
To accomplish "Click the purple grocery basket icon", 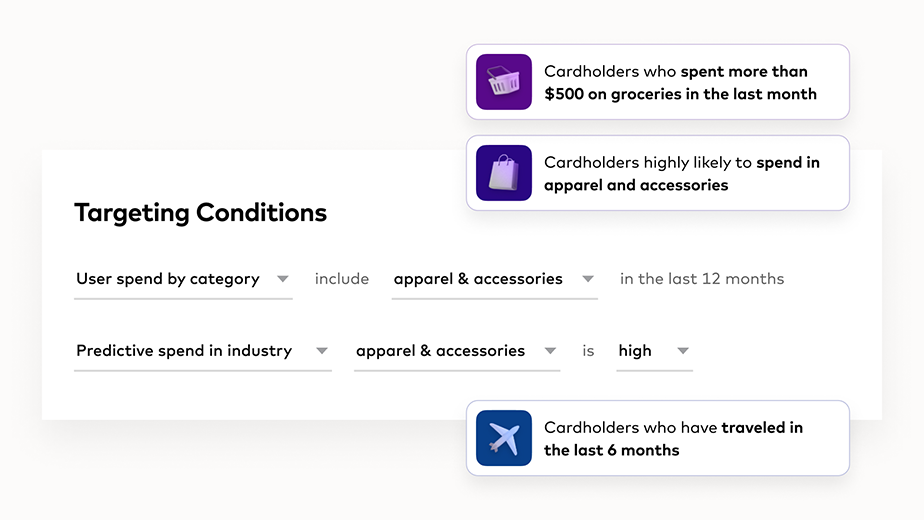I will click(504, 82).
